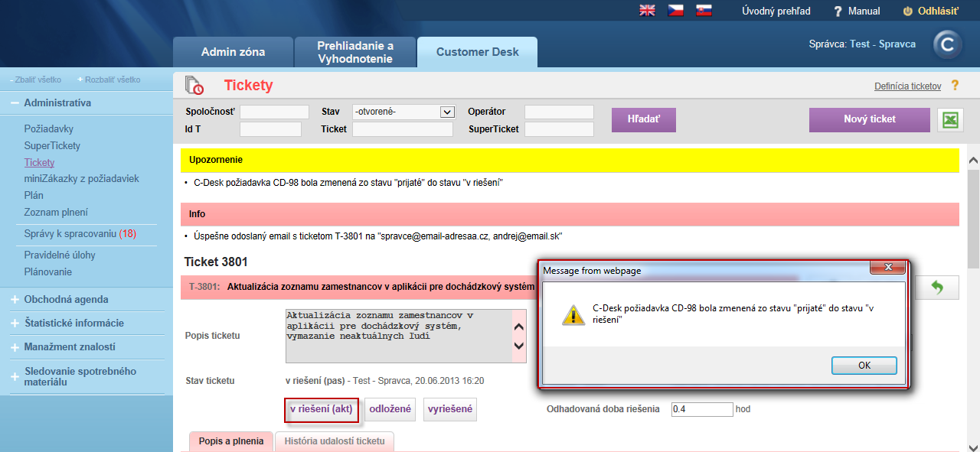Focus the SuperTicket filter field

tap(559, 129)
